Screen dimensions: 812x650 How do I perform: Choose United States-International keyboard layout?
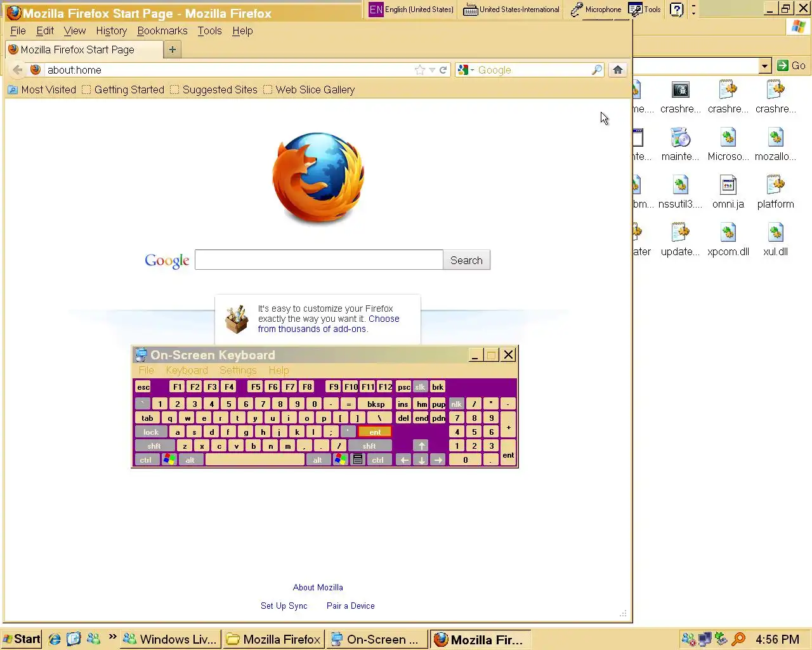tap(511, 10)
